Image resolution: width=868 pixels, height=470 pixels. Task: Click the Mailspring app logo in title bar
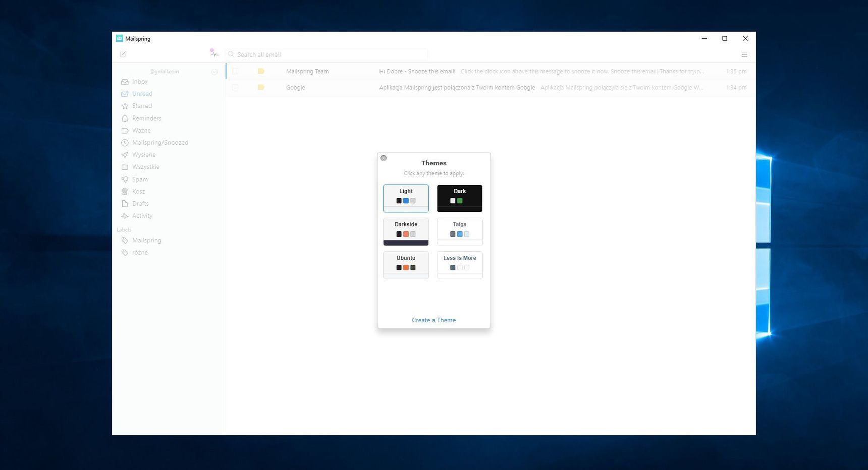tap(119, 38)
